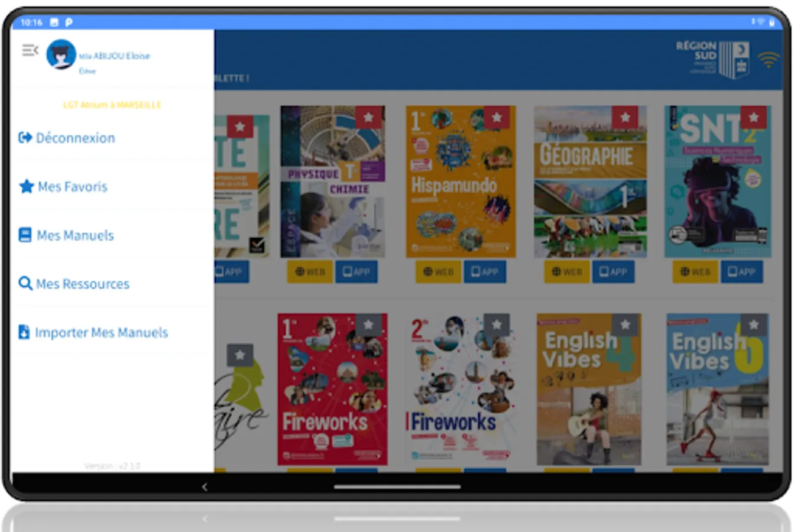Screen dimensions: 794x532
Task: Toggle gray star on the gold-profile cover
Action: tap(240, 355)
